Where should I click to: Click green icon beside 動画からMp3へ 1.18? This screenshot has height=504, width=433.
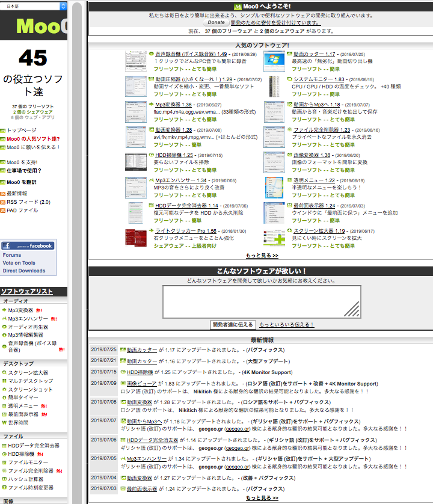pyautogui.click(x=290, y=105)
